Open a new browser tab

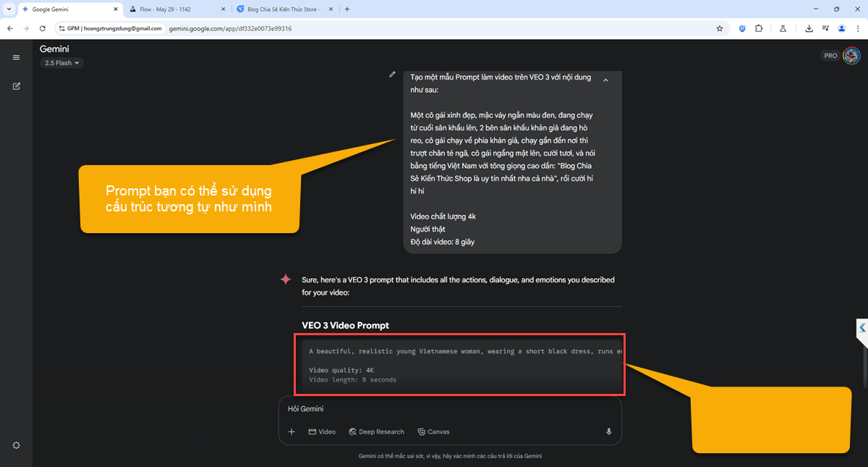[347, 9]
